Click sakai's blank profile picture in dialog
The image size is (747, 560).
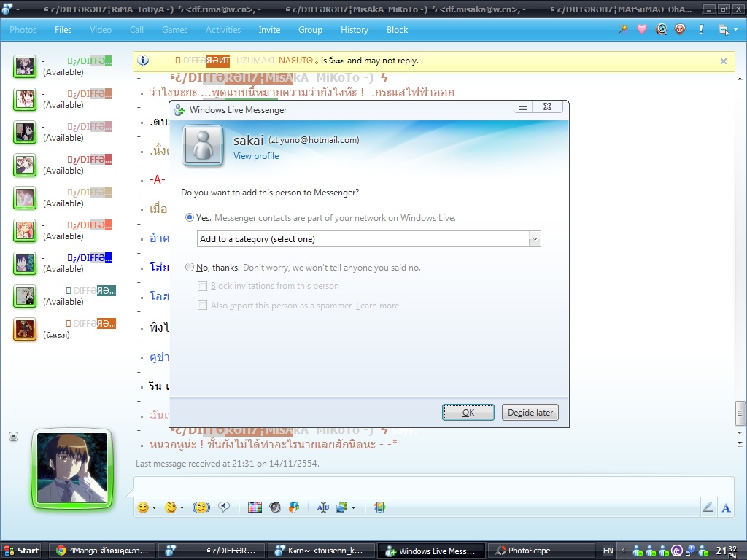click(203, 145)
